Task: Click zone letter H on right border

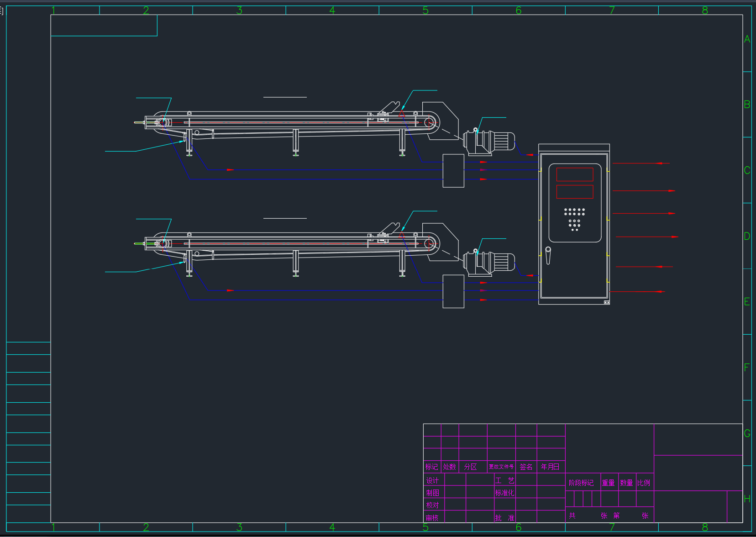Action: [747, 499]
